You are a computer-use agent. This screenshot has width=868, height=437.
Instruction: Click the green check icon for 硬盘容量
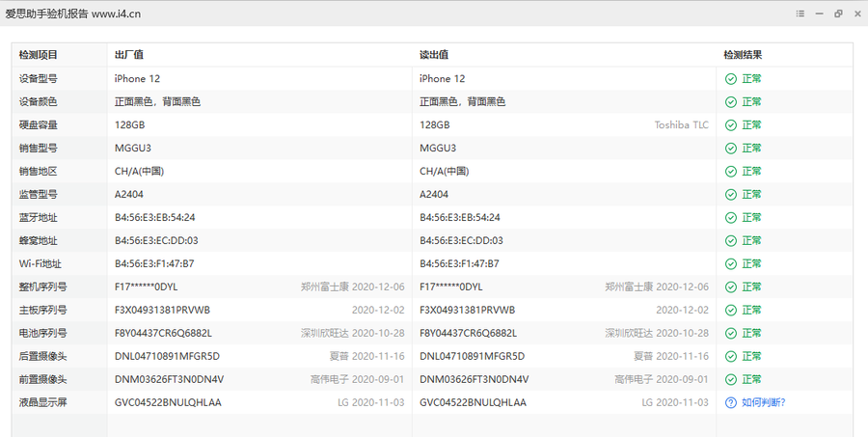point(731,125)
